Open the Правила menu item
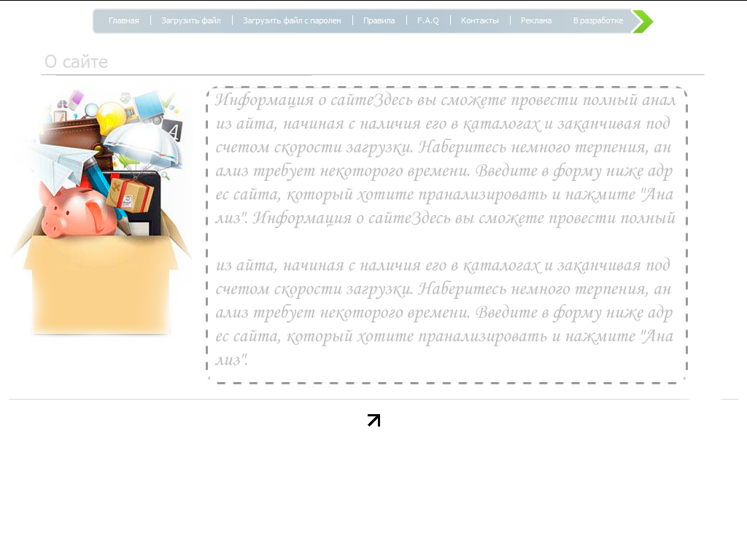747x560 pixels. [379, 20]
